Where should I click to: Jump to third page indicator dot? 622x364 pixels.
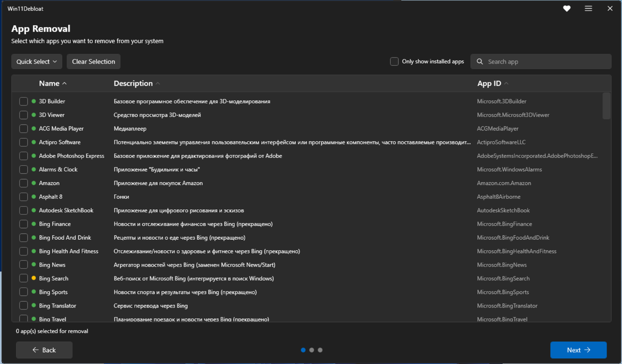click(320, 350)
